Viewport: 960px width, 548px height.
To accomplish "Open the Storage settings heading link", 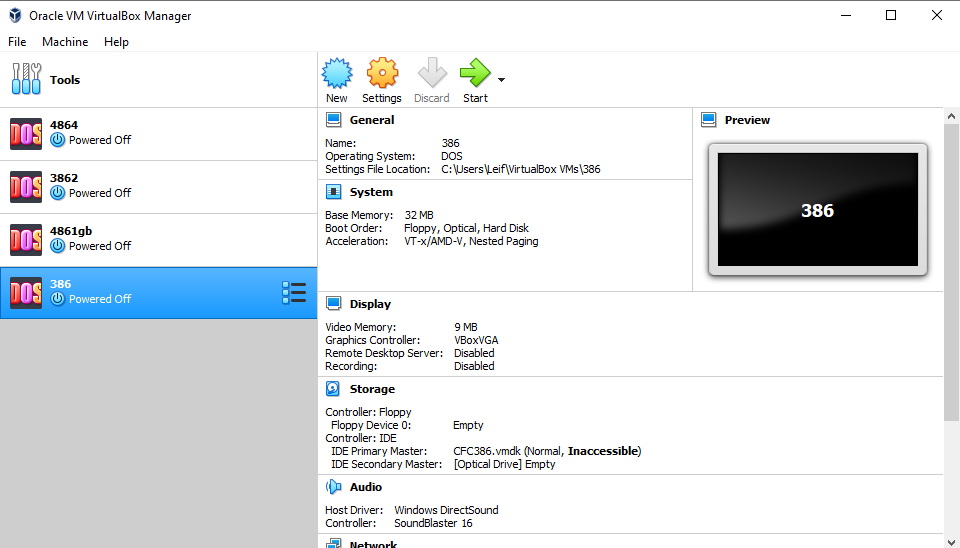I will pyautogui.click(x=372, y=389).
